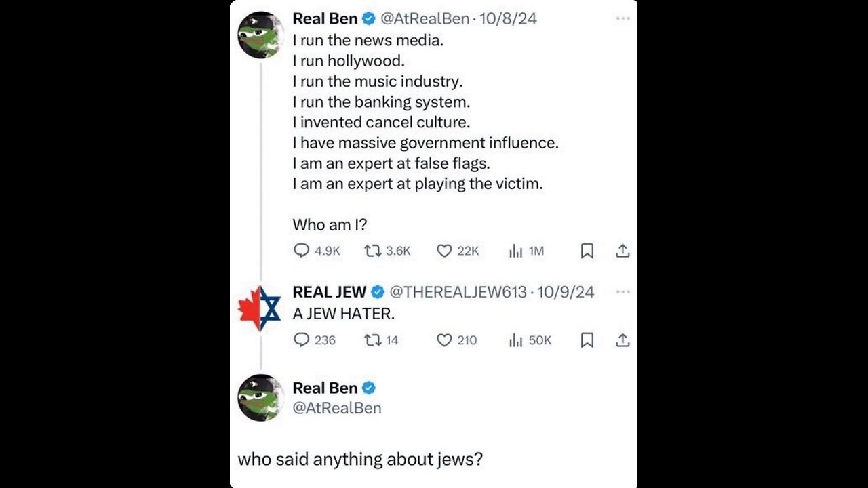Click the Real Ben display name on the top tweet
This screenshot has height=488, width=868.
pos(325,19)
